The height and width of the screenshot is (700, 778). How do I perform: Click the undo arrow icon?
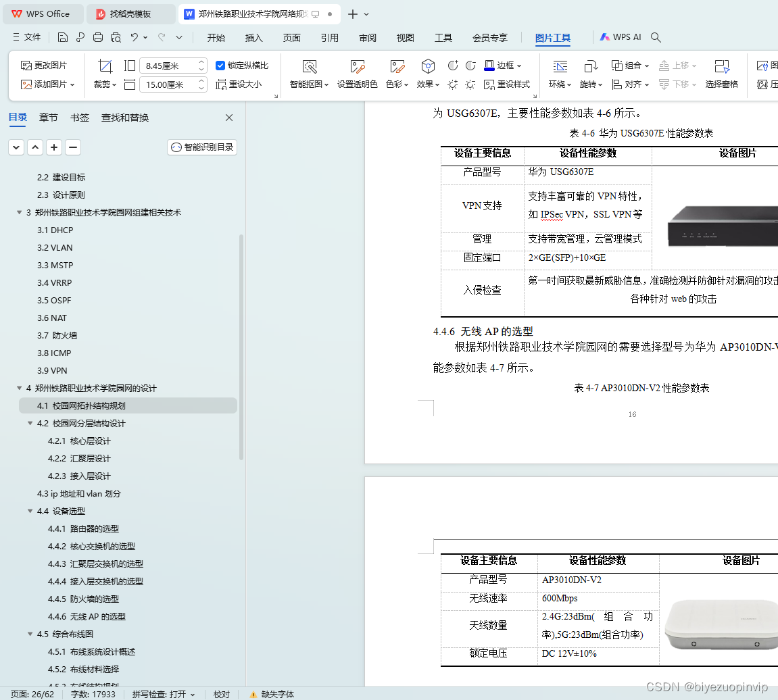click(x=135, y=37)
